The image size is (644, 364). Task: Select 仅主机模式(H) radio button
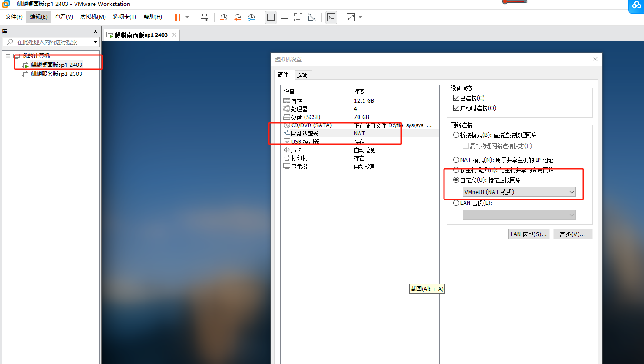456,170
